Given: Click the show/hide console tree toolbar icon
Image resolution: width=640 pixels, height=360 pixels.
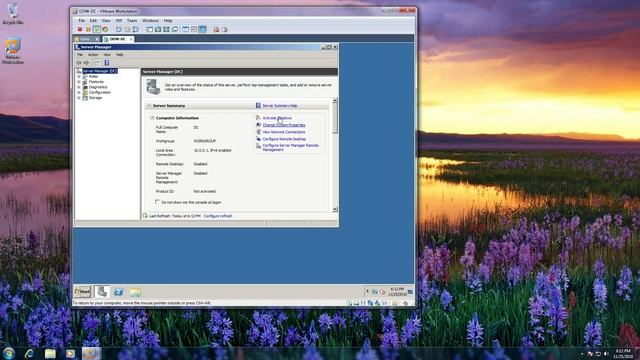Looking at the screenshot, I should (97, 63).
